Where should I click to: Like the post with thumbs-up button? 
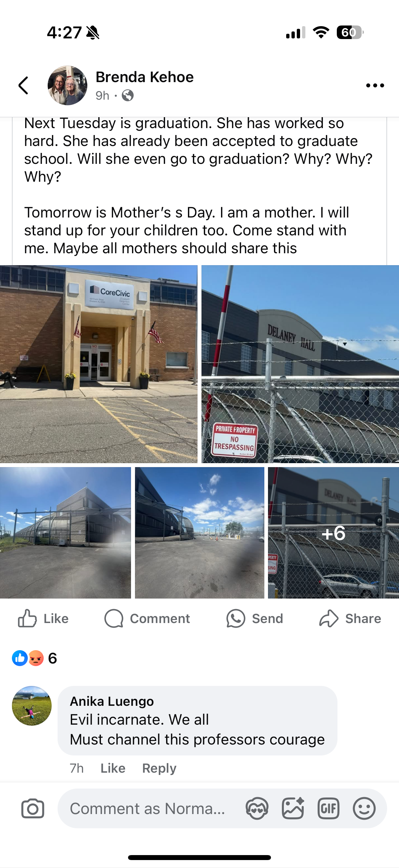[43, 618]
